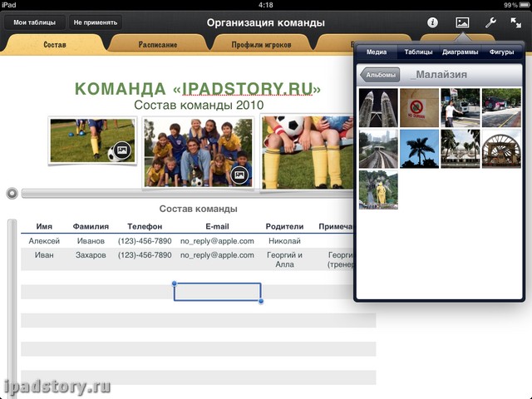This screenshot has height=399, width=532.
Task: Return to Альбомы albums list
Action: pos(380,75)
